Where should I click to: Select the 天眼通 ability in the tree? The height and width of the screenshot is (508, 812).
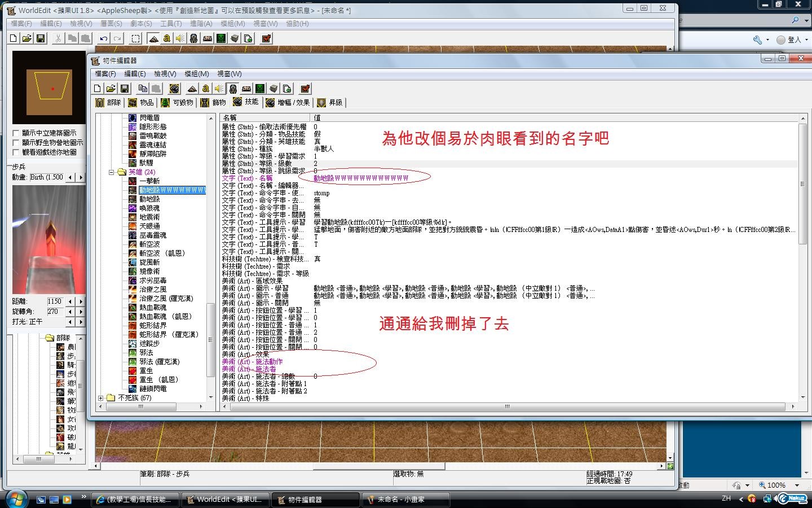(x=149, y=226)
